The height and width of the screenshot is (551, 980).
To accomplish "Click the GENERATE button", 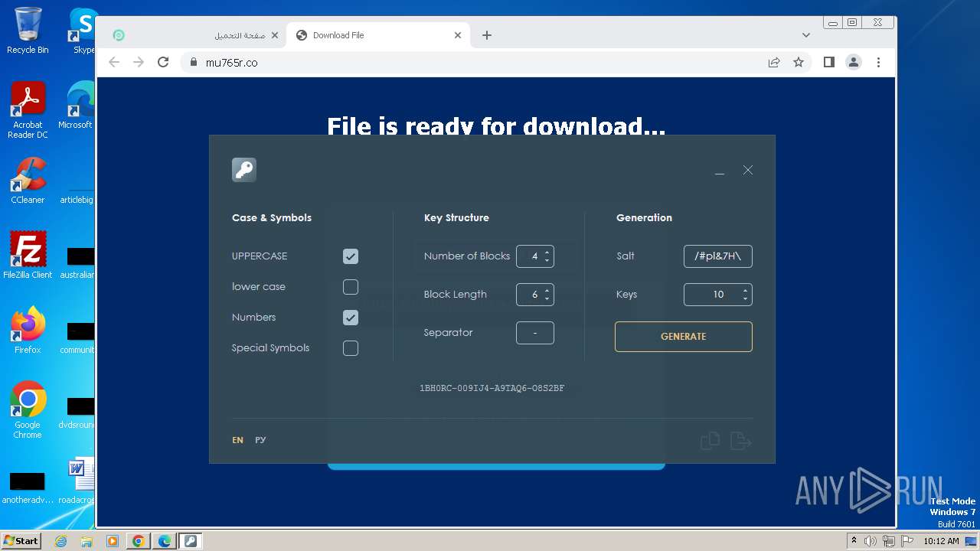I will click(683, 337).
